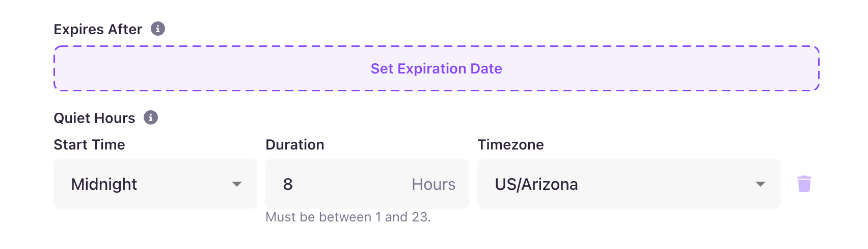Focus the Duration hours input field
The height and width of the screenshot is (249, 868).
pyautogui.click(x=346, y=184)
